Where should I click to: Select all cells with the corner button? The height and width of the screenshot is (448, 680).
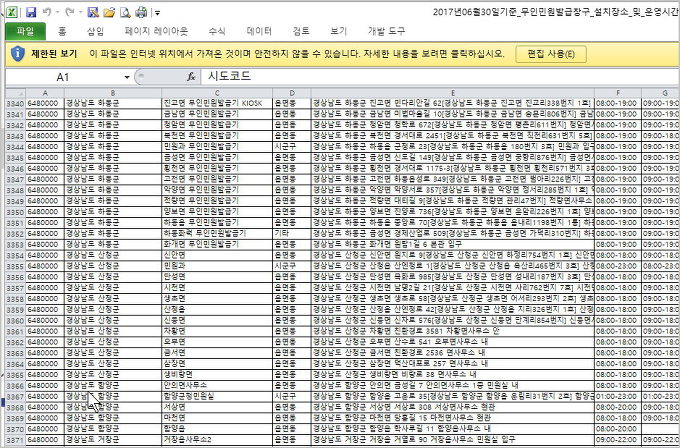click(x=15, y=93)
